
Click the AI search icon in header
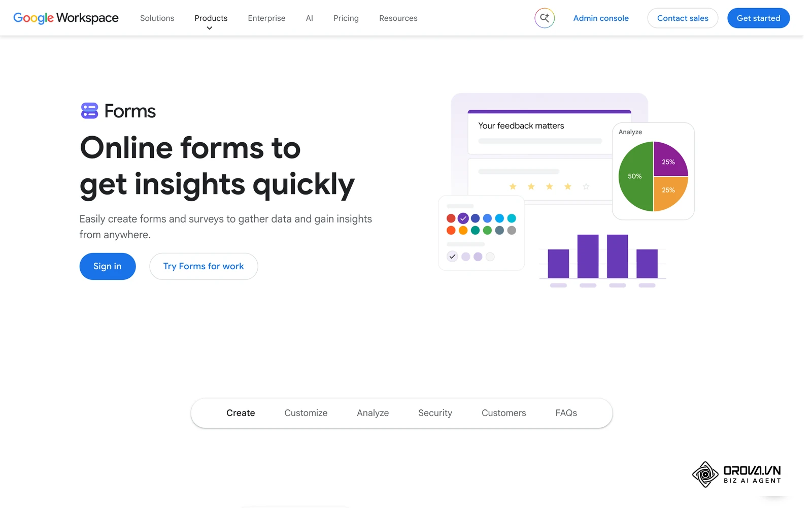(x=545, y=18)
